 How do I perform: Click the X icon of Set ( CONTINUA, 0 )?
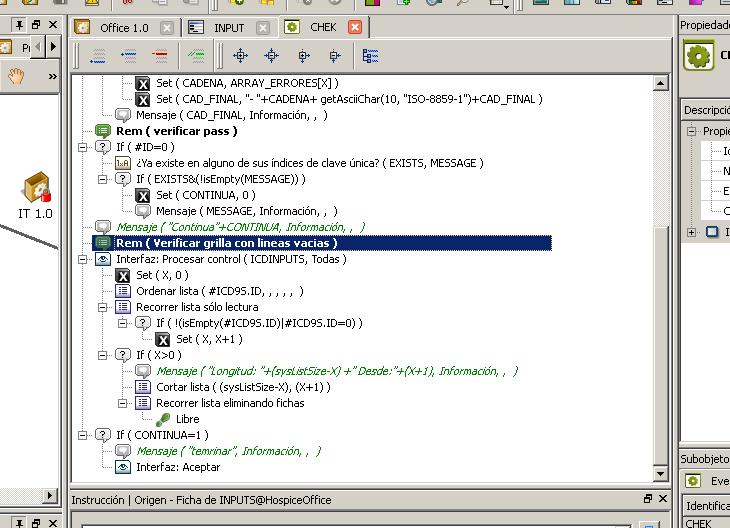coord(143,196)
